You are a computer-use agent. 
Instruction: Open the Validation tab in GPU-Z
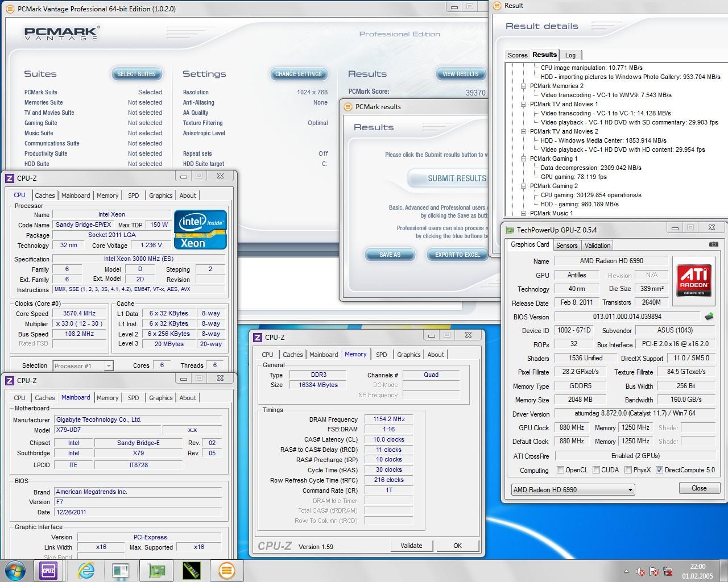click(597, 246)
